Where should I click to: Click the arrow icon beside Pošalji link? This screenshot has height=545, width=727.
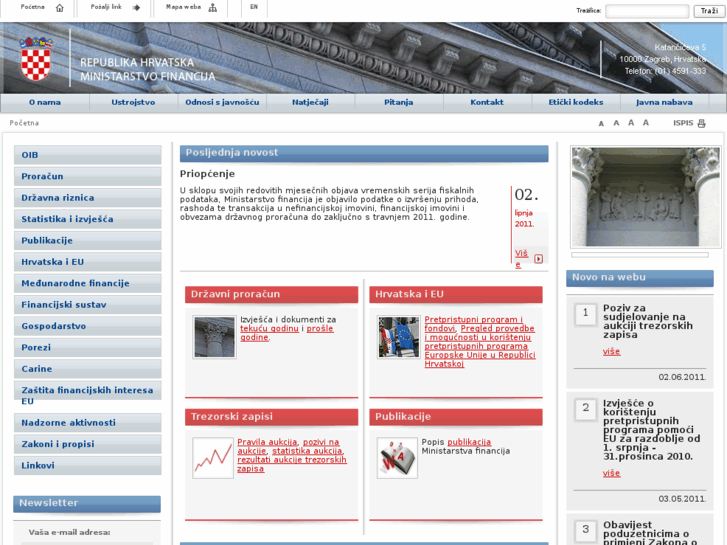[136, 8]
